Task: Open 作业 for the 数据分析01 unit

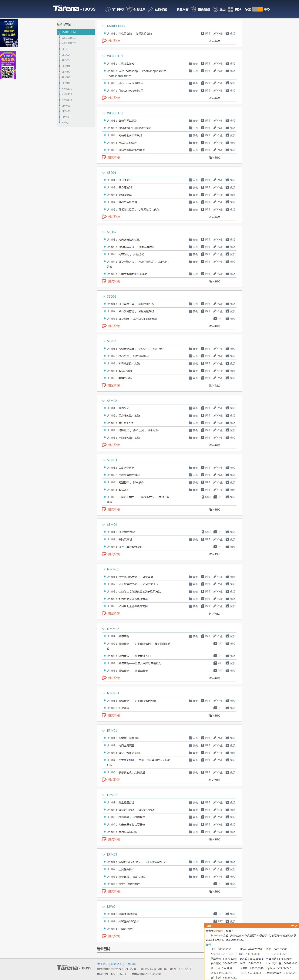Action: pos(218,371)
